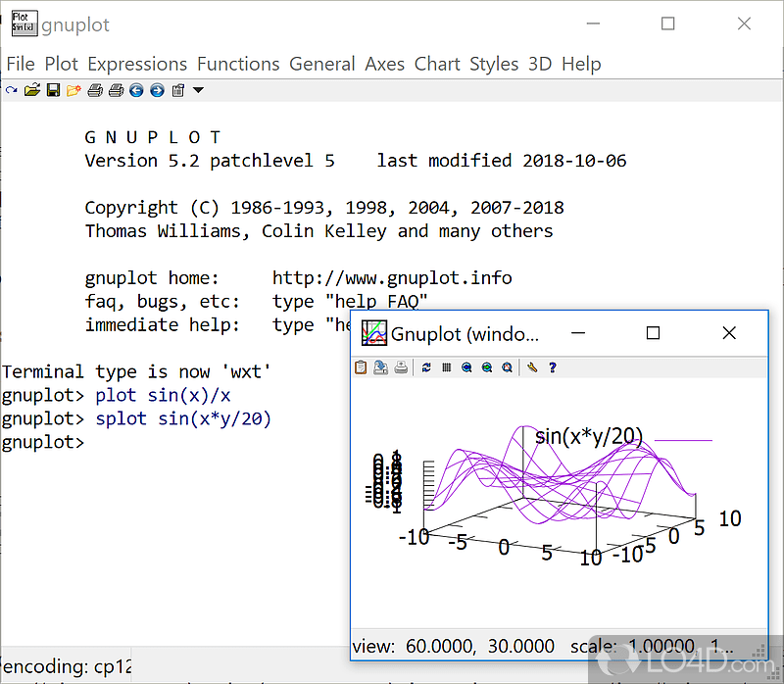
Task: Open the Styles menu
Action: point(494,64)
